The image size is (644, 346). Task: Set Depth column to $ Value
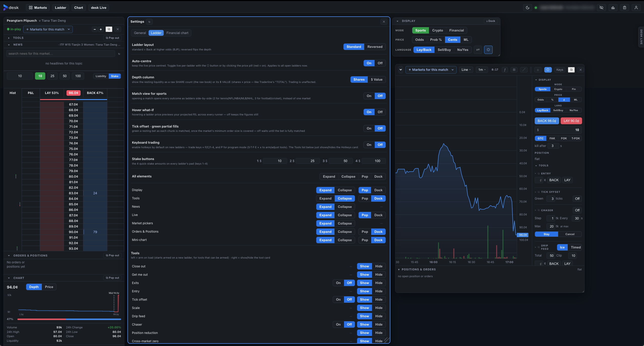click(377, 79)
